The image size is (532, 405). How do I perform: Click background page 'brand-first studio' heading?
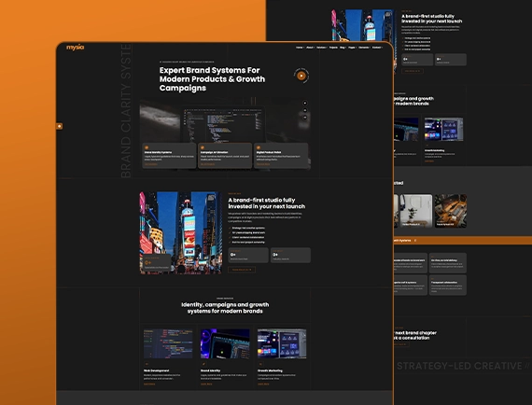tap(431, 19)
